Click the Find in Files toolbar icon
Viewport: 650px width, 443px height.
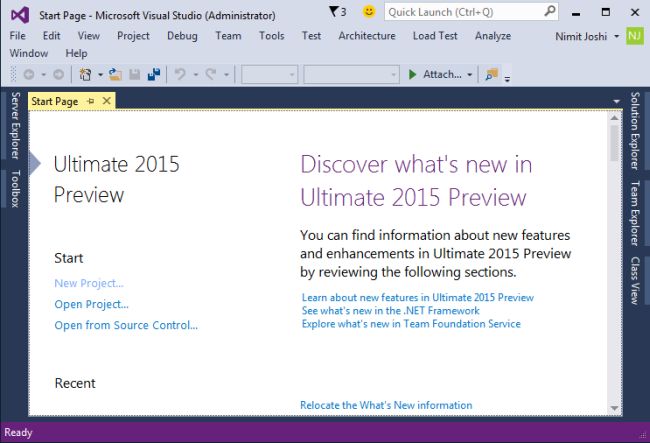tap(492, 75)
